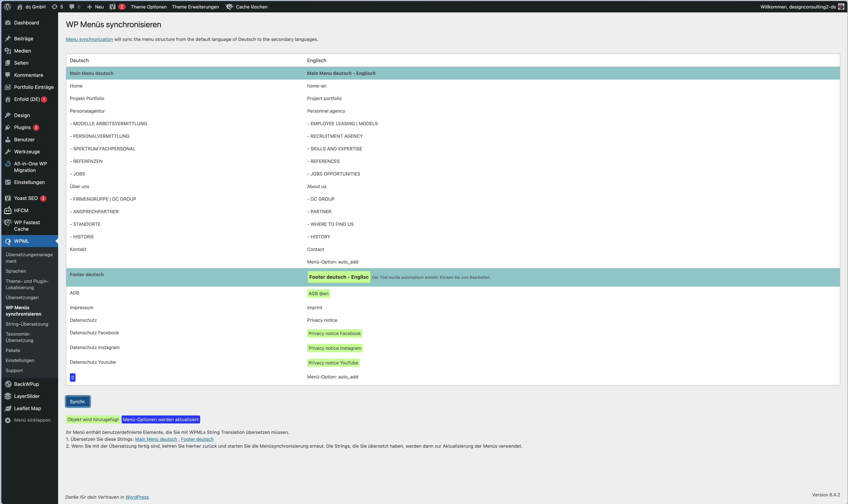Click the Enfold (DE) house icon
The image size is (848, 504).
click(8, 99)
